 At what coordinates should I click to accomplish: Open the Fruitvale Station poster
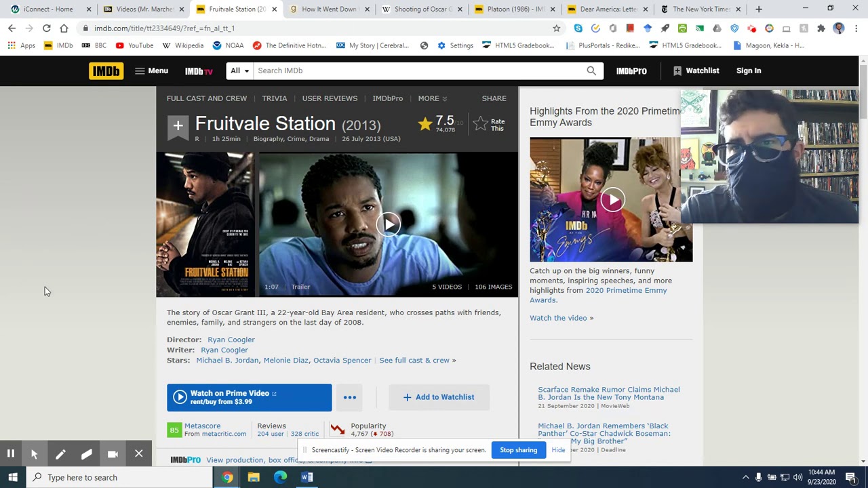coord(205,224)
